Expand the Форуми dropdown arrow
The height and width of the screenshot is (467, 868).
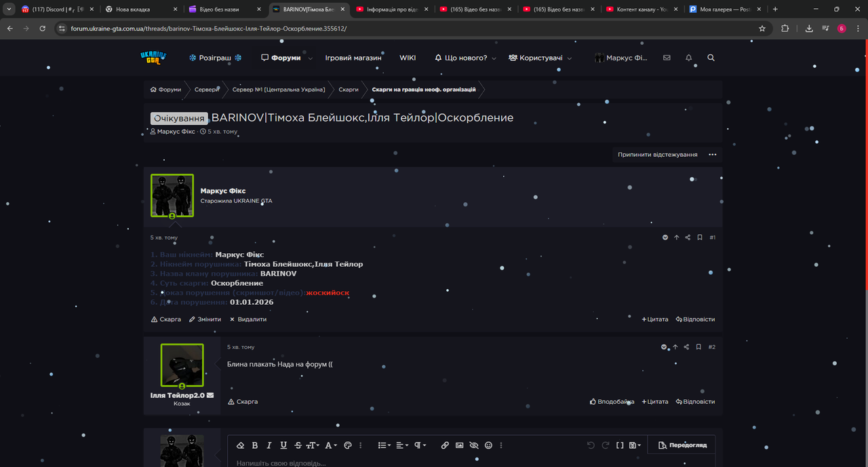coord(311,58)
